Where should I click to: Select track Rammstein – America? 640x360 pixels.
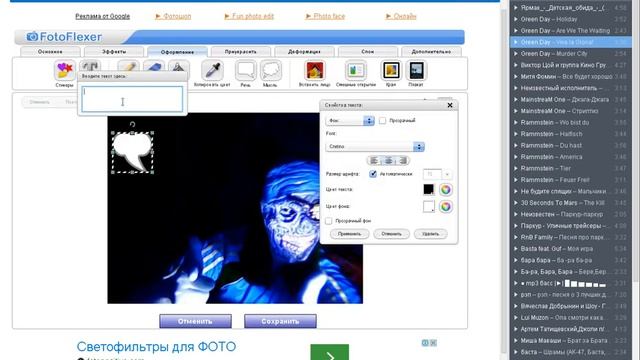551,157
